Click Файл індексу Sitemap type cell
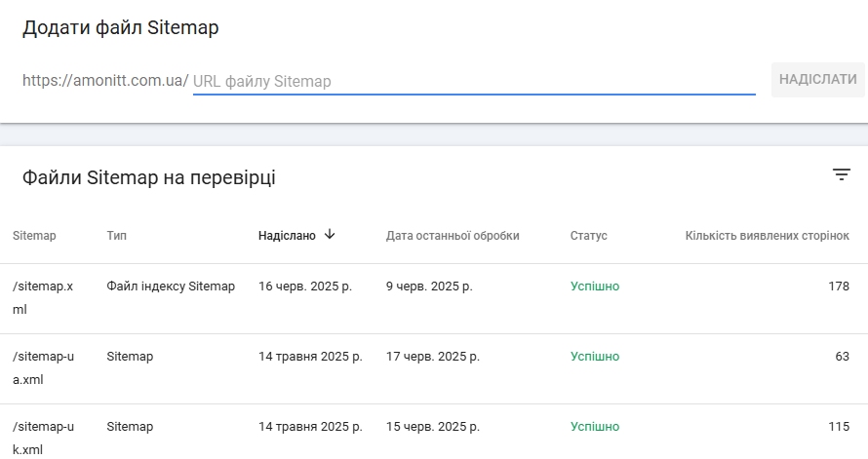Viewport: 868px width, 459px height. [x=171, y=287]
